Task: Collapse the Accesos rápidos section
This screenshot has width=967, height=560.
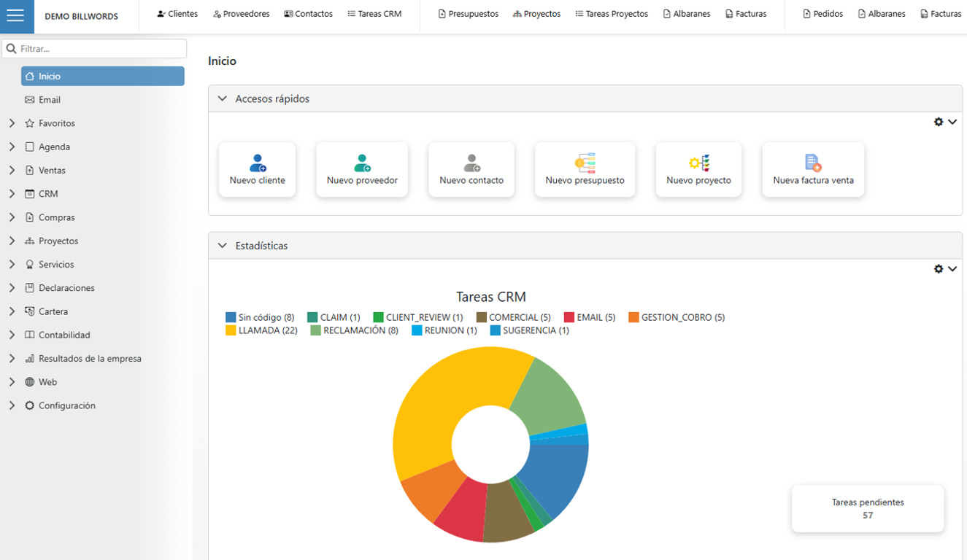Action: tap(223, 98)
